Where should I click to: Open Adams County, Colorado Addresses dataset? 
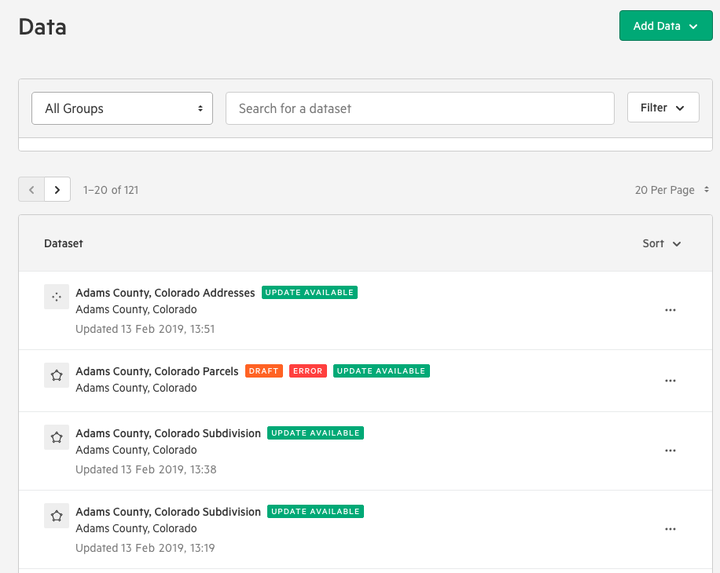pyautogui.click(x=165, y=293)
